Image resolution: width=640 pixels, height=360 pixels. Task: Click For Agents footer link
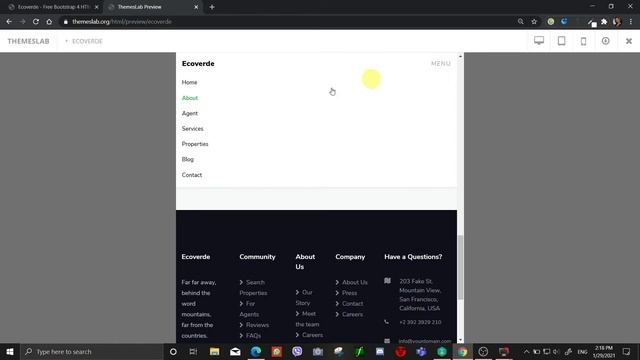pos(249,309)
